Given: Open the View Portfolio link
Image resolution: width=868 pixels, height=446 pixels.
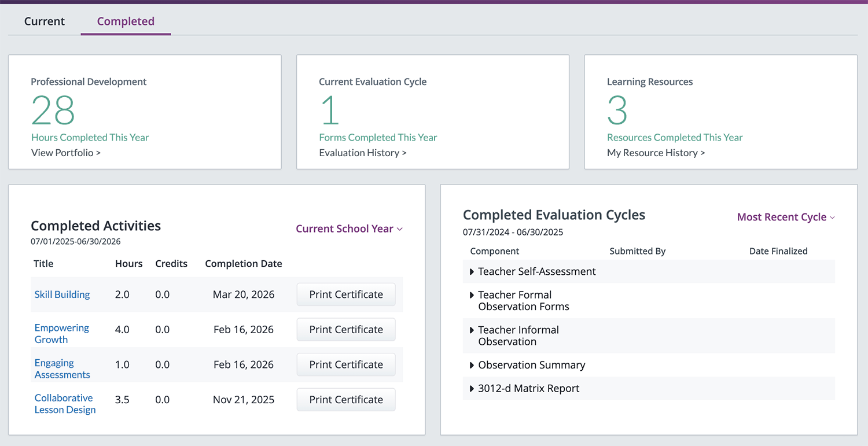Looking at the screenshot, I should tap(65, 153).
